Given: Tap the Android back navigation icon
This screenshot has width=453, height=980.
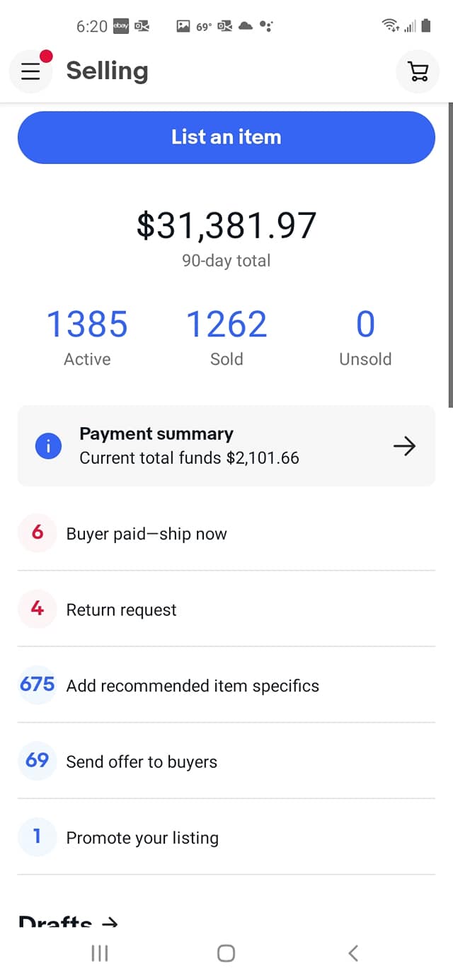Looking at the screenshot, I should tap(353, 953).
